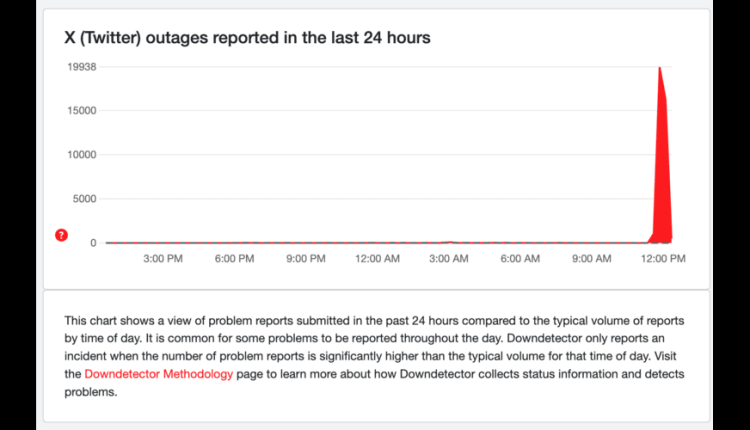Click the red outage spike peak
The height and width of the screenshot is (430, 750).
(660, 69)
